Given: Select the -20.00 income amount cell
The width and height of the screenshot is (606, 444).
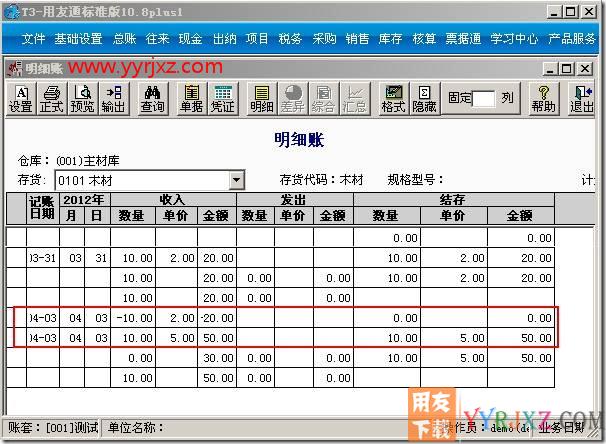Looking at the screenshot, I should 217,318.
